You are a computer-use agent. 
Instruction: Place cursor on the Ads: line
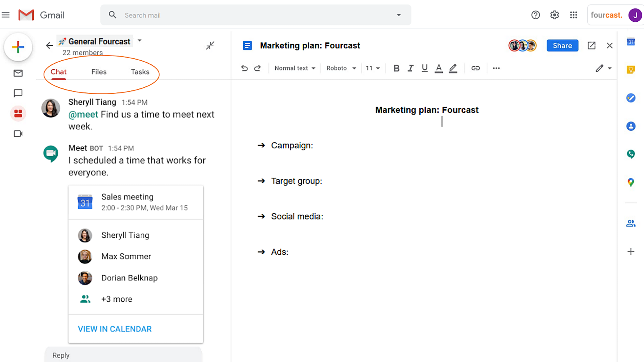point(280,252)
